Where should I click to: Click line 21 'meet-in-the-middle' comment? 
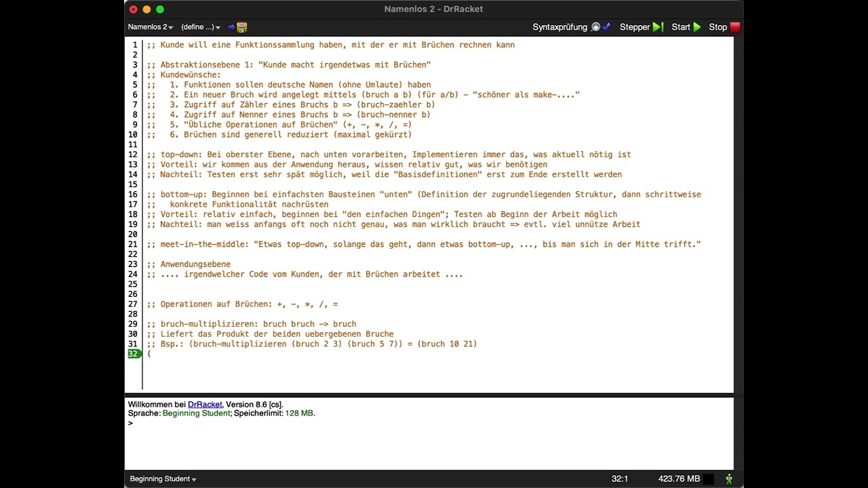click(424, 244)
